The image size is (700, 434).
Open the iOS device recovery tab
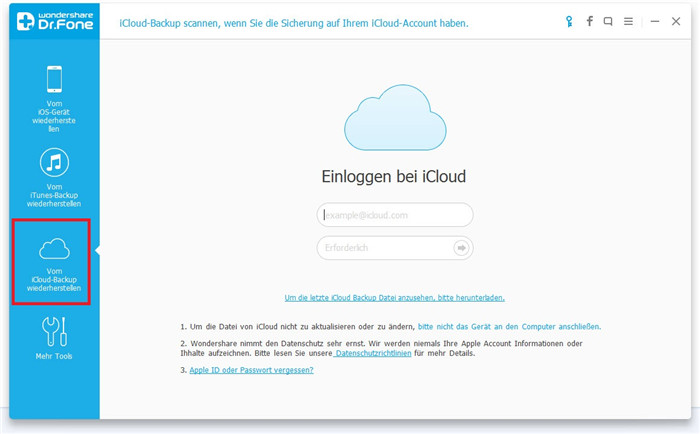(54, 99)
